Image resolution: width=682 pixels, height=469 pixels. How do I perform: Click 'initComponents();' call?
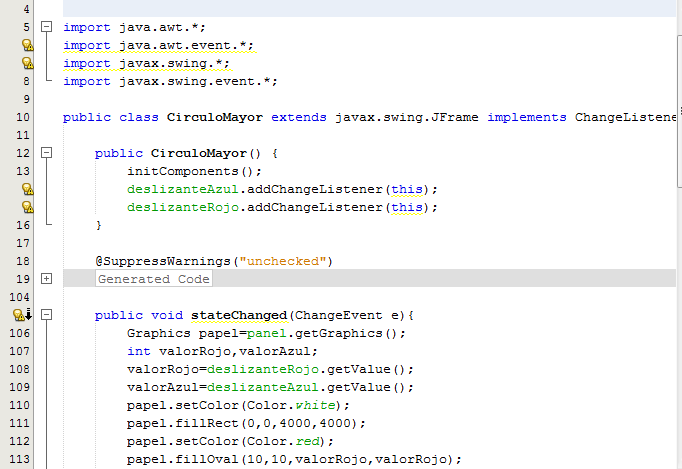[x=194, y=171]
